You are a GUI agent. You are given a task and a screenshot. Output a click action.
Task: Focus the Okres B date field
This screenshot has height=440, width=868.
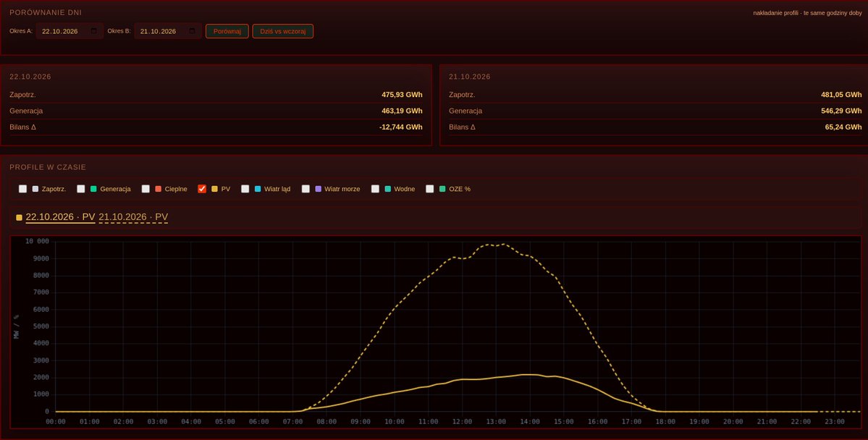coord(168,31)
